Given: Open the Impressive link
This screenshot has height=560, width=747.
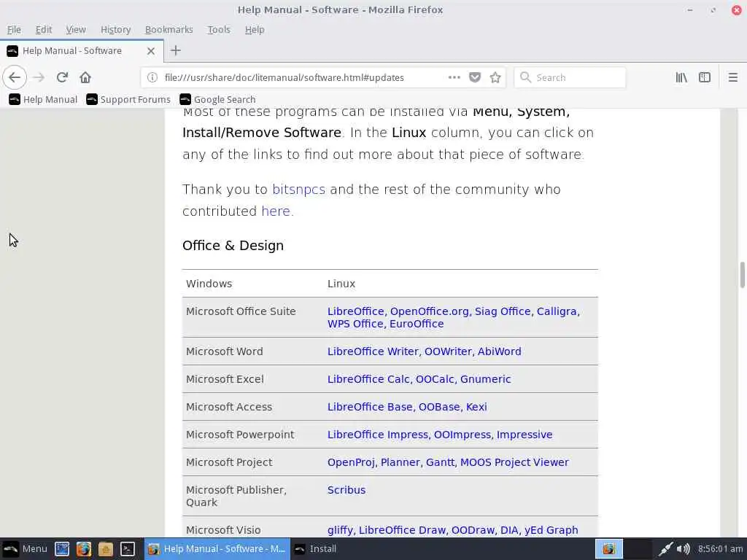Looking at the screenshot, I should pyautogui.click(x=525, y=435).
